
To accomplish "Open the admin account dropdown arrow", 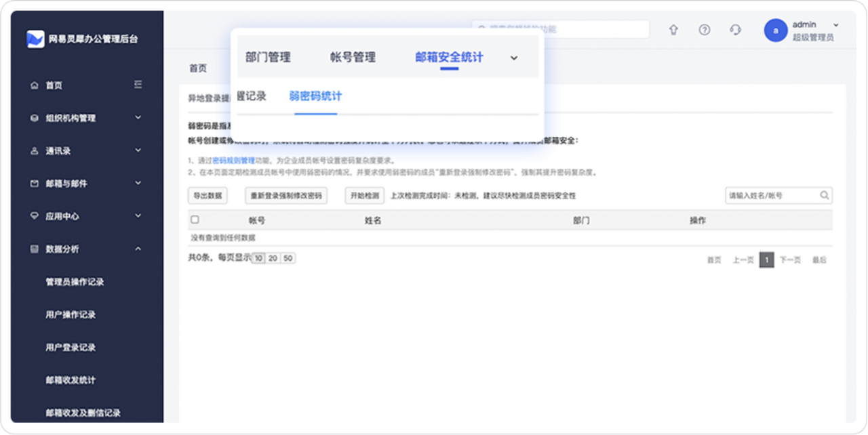I will coord(835,25).
